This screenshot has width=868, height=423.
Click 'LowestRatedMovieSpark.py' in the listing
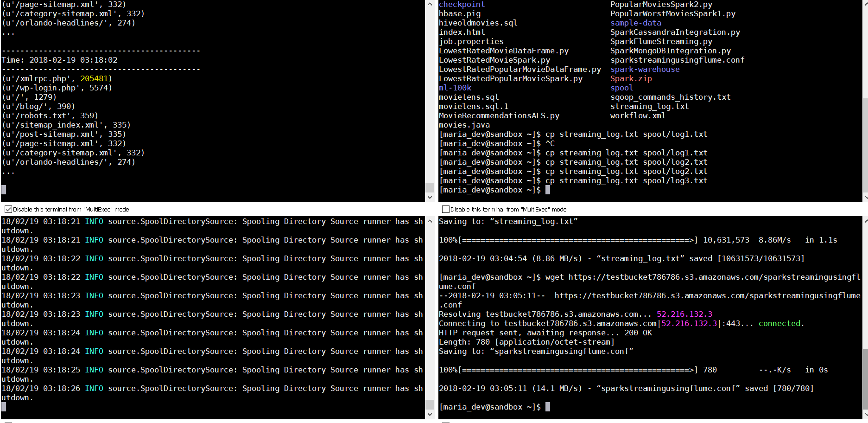click(x=494, y=60)
